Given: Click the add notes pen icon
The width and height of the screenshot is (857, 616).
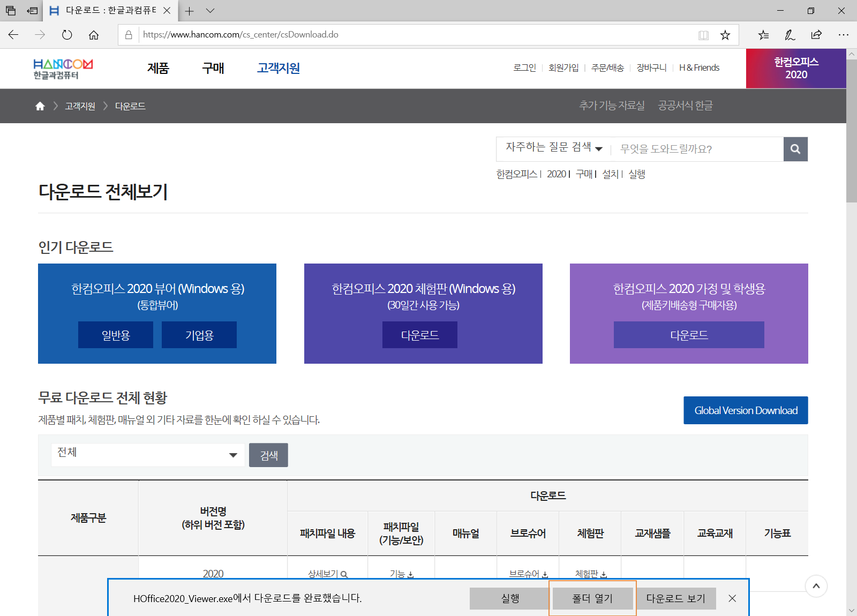Looking at the screenshot, I should coord(790,35).
